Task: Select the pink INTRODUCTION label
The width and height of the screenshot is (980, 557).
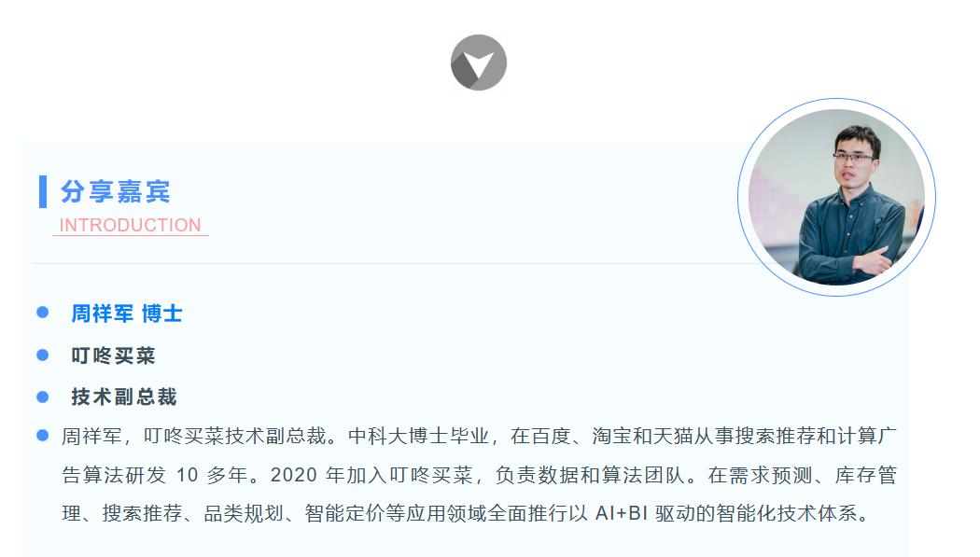Action: pyautogui.click(x=130, y=225)
